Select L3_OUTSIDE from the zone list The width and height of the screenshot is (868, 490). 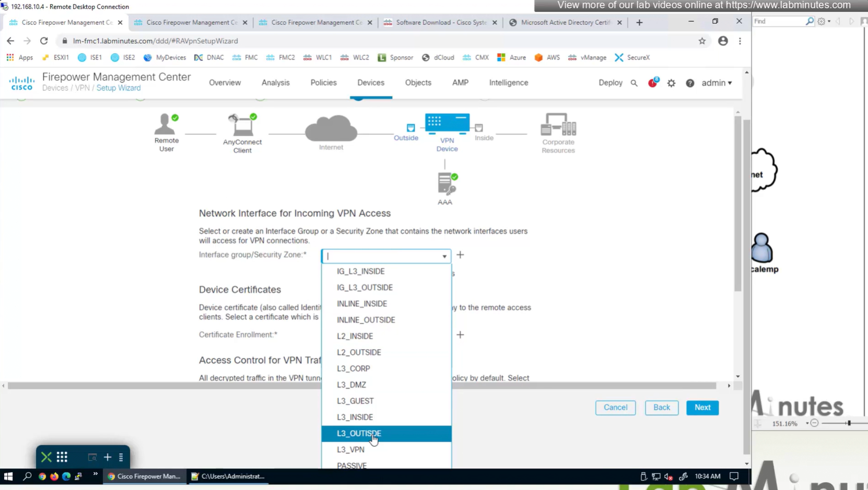pyautogui.click(x=359, y=434)
